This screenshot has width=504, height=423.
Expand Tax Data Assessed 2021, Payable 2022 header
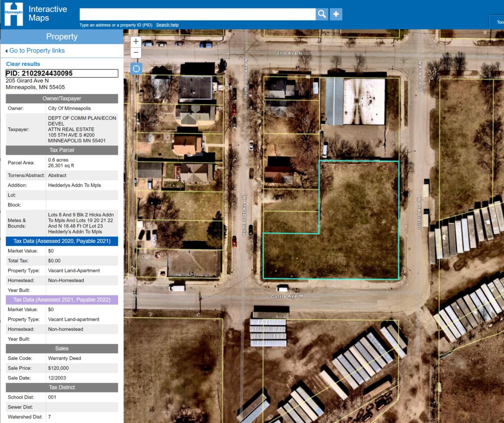click(x=62, y=300)
